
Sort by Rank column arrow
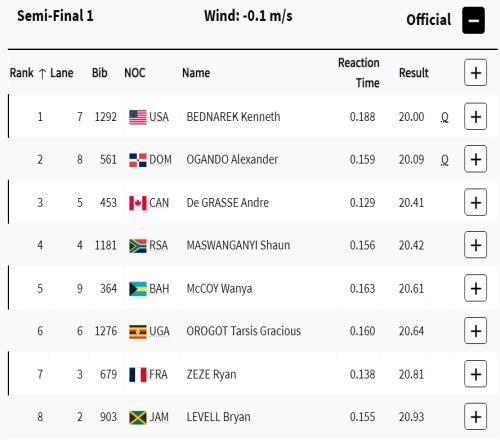[x=42, y=74]
